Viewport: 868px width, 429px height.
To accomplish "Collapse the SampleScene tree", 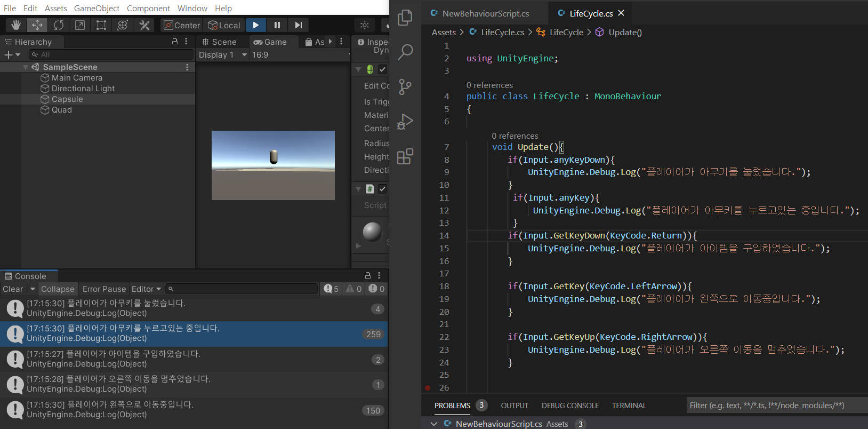I will pyautogui.click(x=26, y=67).
